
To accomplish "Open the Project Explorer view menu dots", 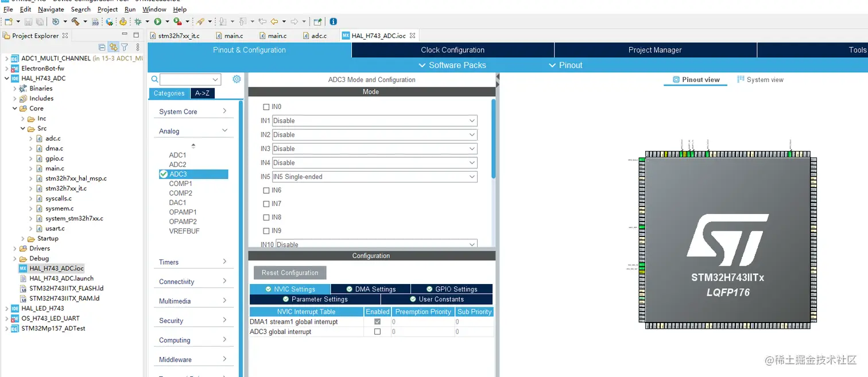I will click(x=138, y=47).
